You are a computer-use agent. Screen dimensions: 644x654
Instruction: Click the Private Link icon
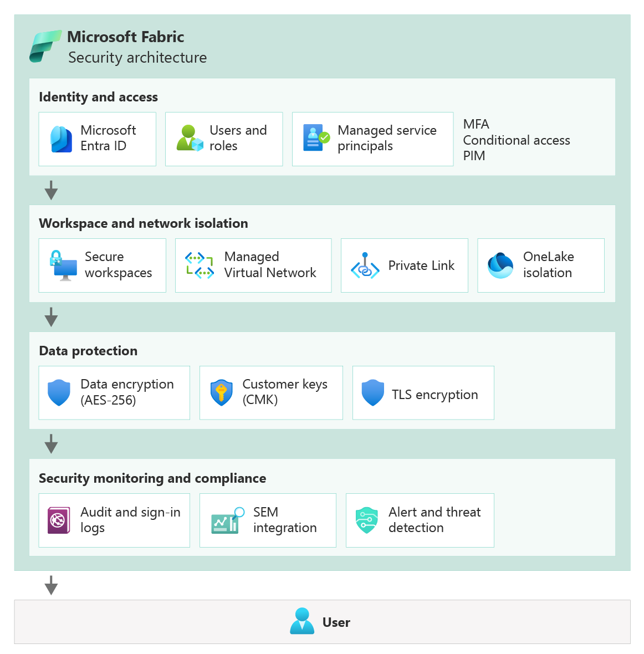pyautogui.click(x=365, y=265)
